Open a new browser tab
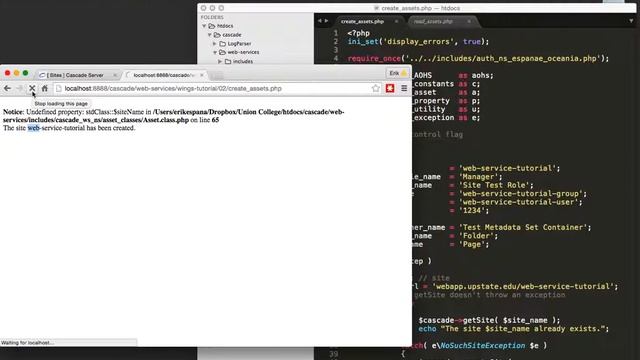Screen dimensions: 640x360 [x=217, y=76]
